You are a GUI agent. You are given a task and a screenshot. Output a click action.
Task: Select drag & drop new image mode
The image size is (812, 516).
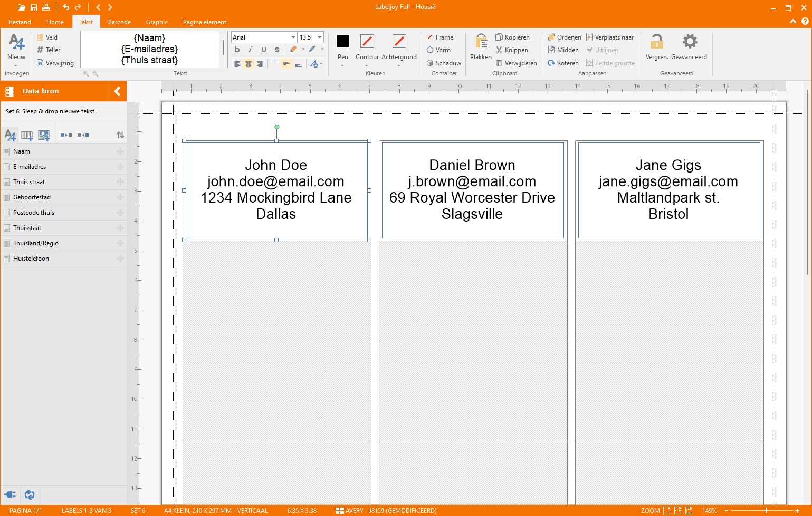(x=44, y=135)
